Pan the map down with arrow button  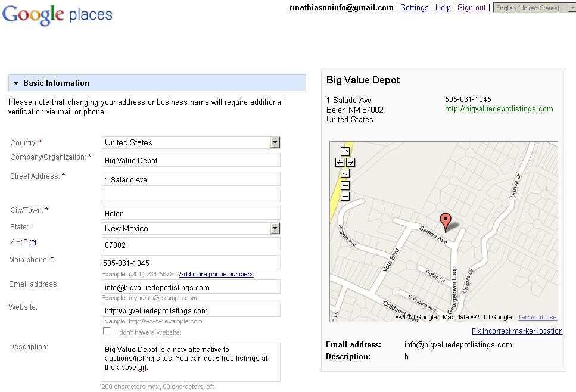[x=345, y=173]
